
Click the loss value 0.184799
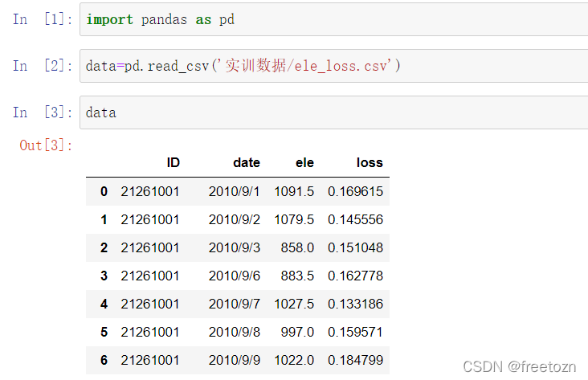coord(356,360)
